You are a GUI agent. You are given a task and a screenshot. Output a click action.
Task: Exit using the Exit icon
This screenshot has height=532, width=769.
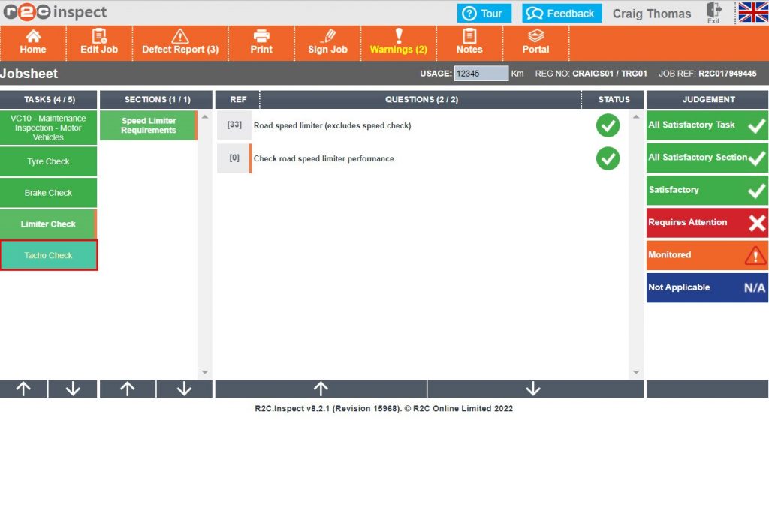[713, 12]
